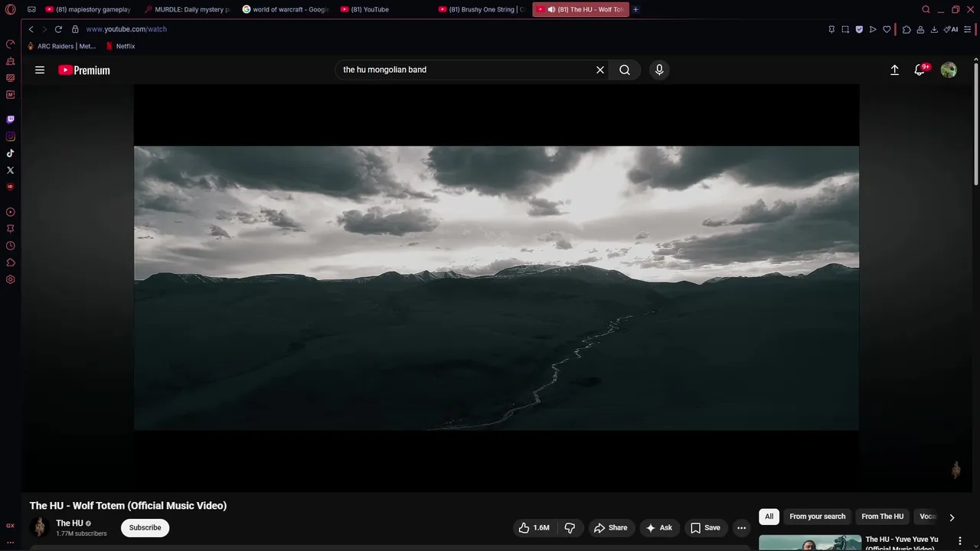
Task: Add page to bookmarks with heart icon
Action: pos(887,29)
